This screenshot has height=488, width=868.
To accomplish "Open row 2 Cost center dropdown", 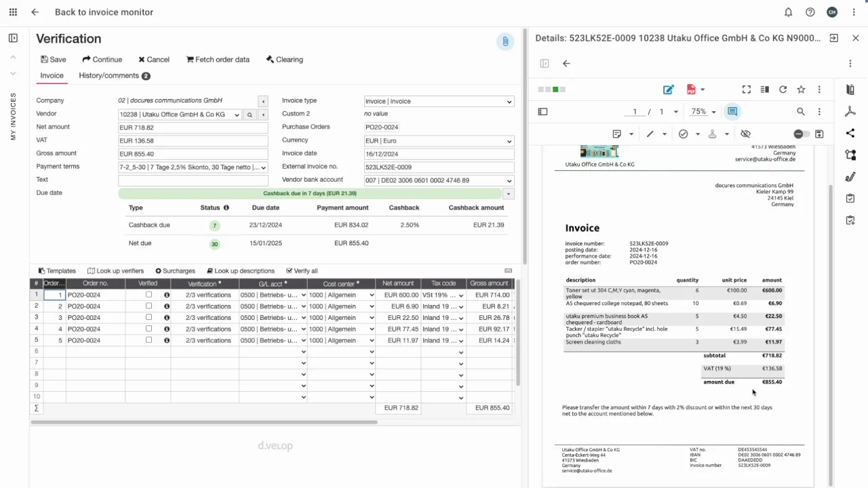I will [x=372, y=306].
